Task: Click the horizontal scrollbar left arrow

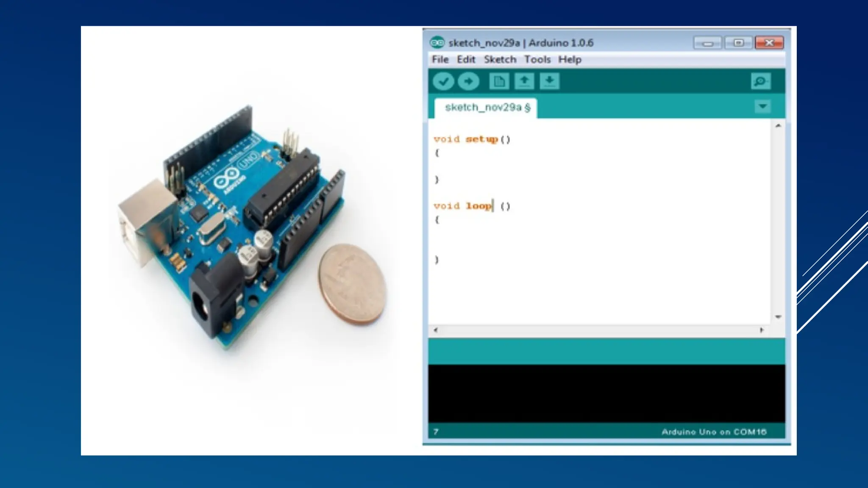Action: click(436, 330)
